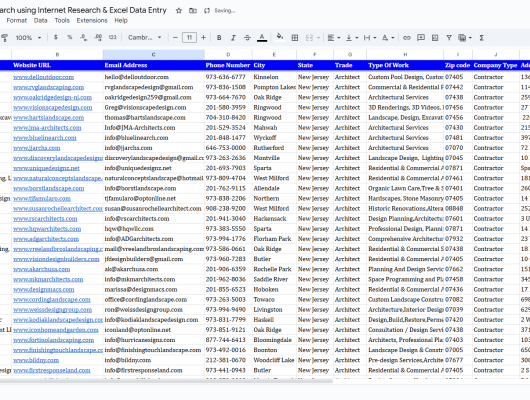Open zoom level 100% dropdown
Screen dimensions: 530x400
coord(28,38)
